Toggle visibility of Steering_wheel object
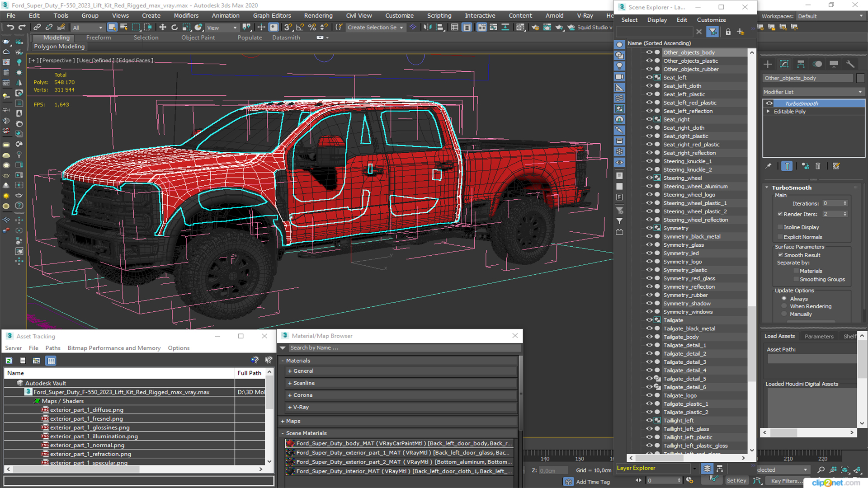868x488 pixels. (649, 178)
